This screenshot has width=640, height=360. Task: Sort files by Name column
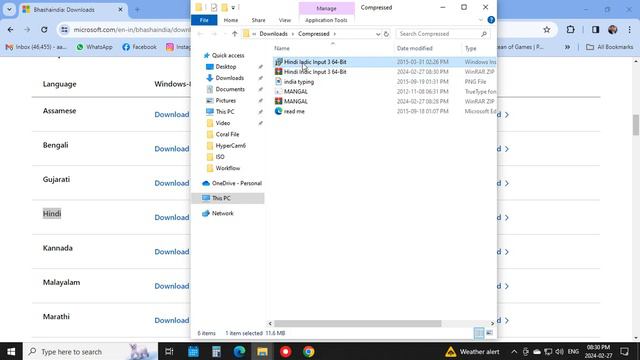pyautogui.click(x=282, y=48)
